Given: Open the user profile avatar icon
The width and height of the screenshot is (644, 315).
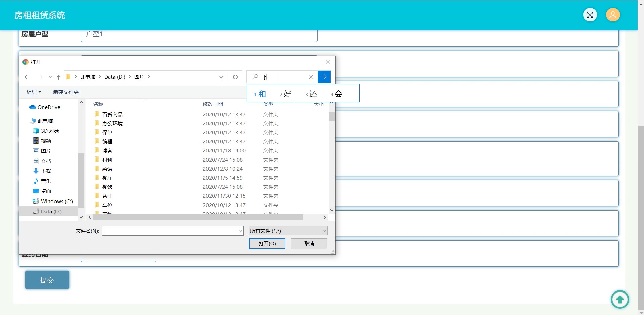Looking at the screenshot, I should pos(613,15).
